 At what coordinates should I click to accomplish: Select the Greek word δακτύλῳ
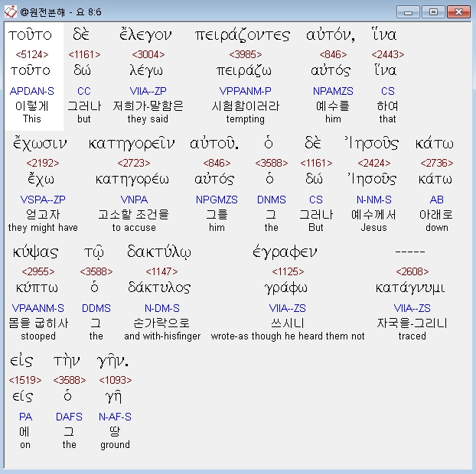coord(159,252)
